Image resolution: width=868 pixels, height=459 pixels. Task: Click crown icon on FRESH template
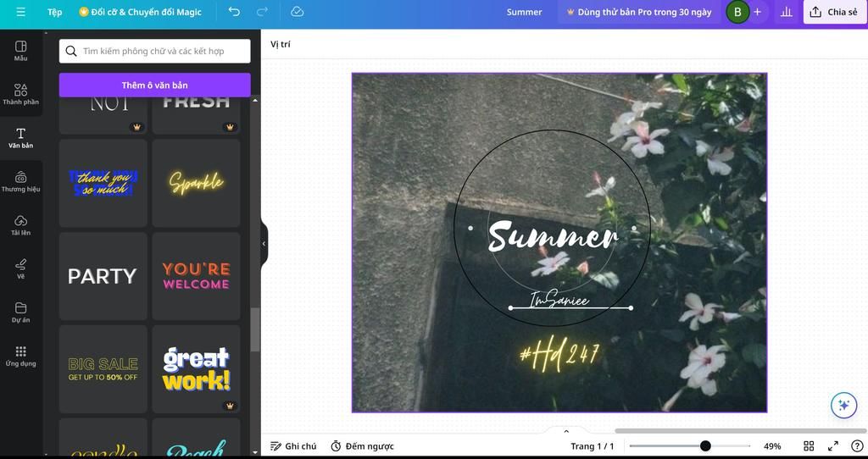click(230, 127)
